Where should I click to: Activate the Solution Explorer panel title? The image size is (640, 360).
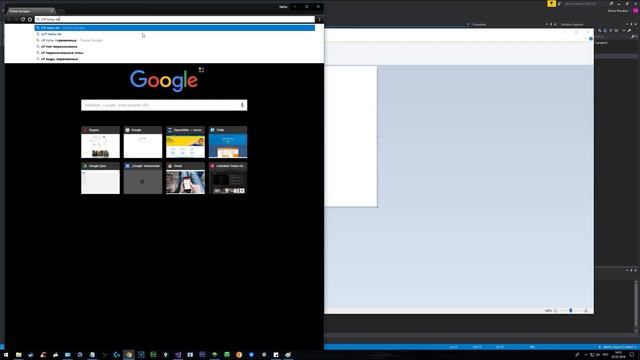click(572, 24)
